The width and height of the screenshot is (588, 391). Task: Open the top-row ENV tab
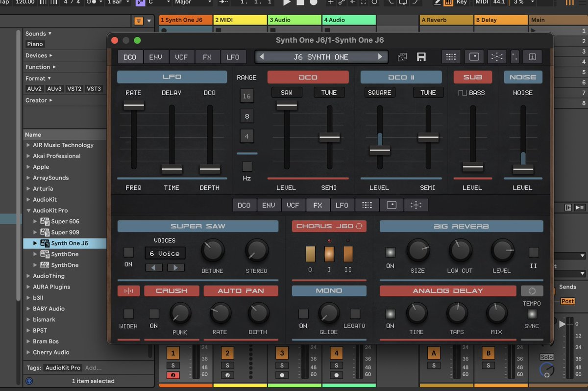(155, 57)
